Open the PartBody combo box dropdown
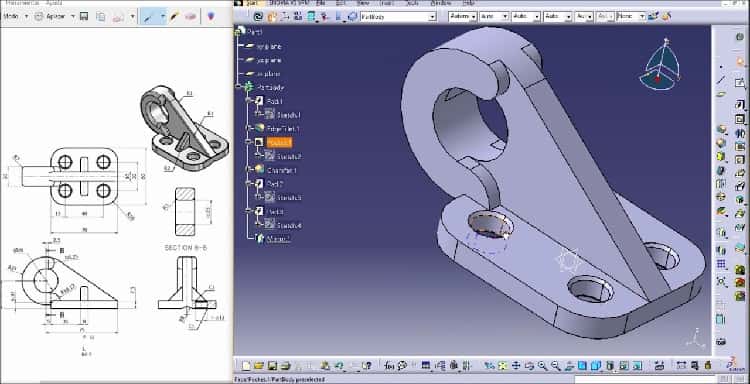The image size is (750, 384). click(432, 17)
